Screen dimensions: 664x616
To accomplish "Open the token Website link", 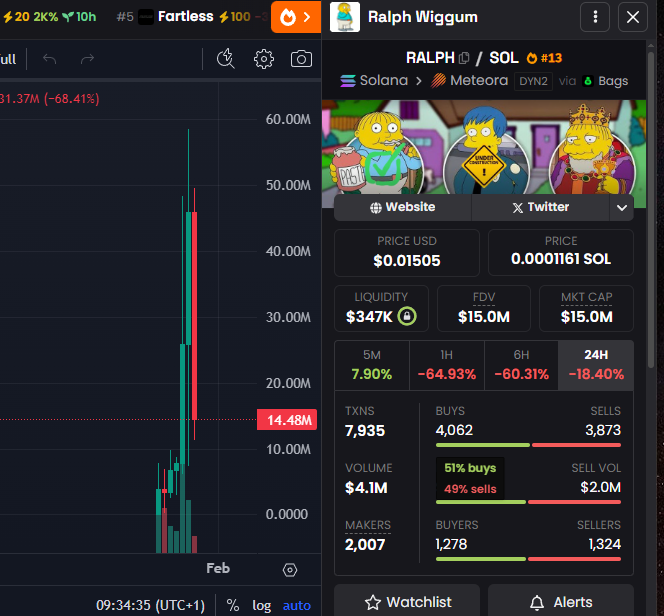I will (x=403, y=207).
